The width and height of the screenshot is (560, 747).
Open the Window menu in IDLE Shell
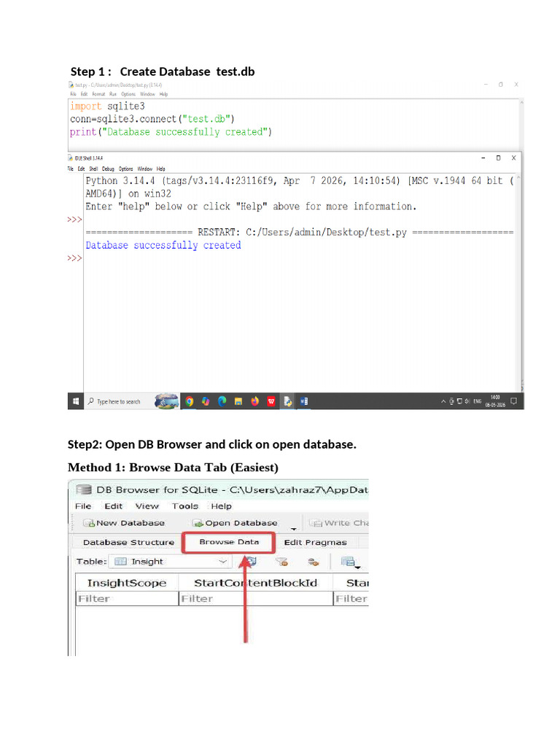click(x=145, y=169)
